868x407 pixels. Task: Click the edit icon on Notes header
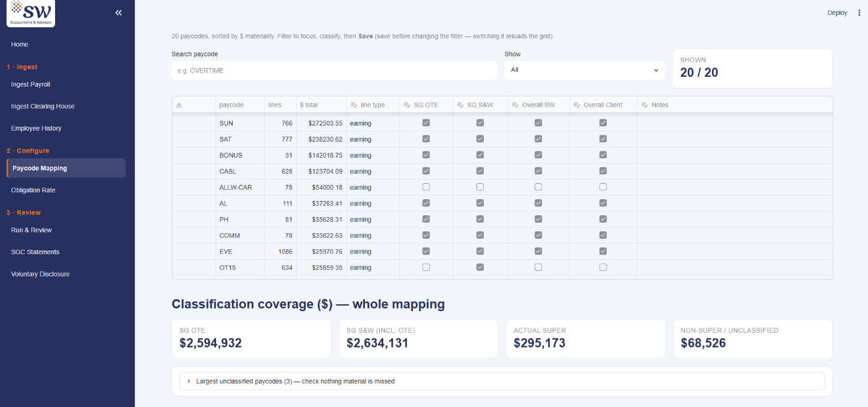pos(645,105)
